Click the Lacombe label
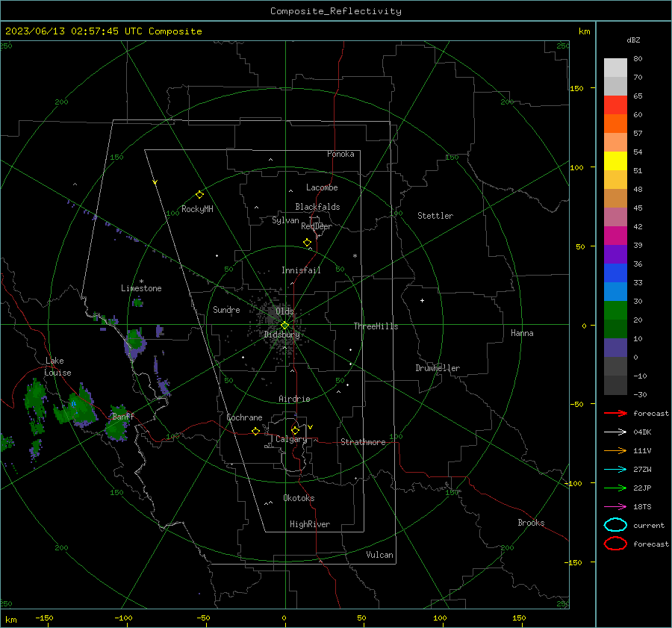Screen dimensions: 672x628 [x=322, y=187]
